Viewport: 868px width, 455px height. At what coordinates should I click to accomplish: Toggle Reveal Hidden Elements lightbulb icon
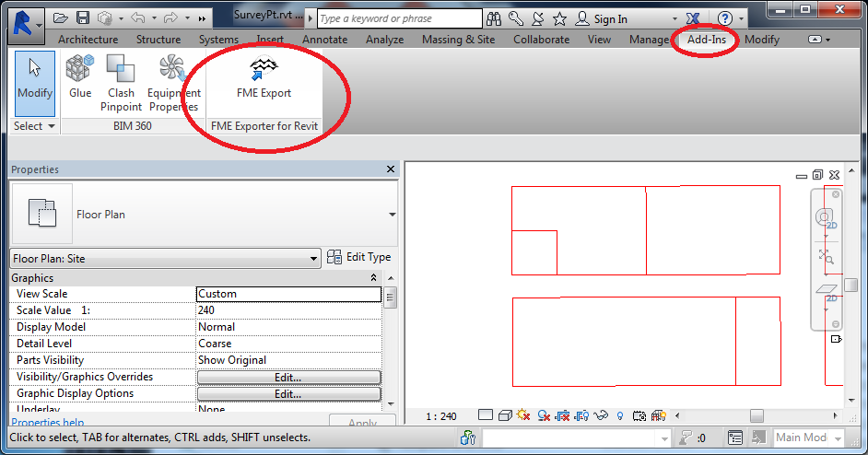620,415
